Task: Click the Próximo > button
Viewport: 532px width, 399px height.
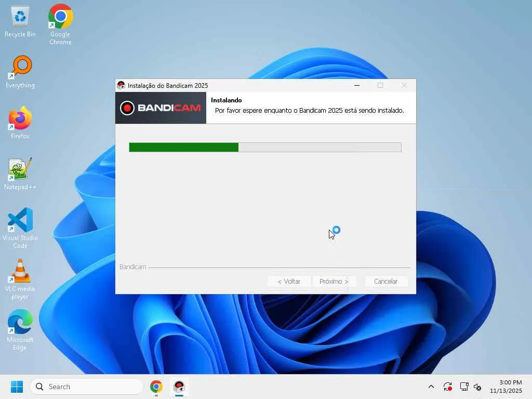Action: (334, 281)
